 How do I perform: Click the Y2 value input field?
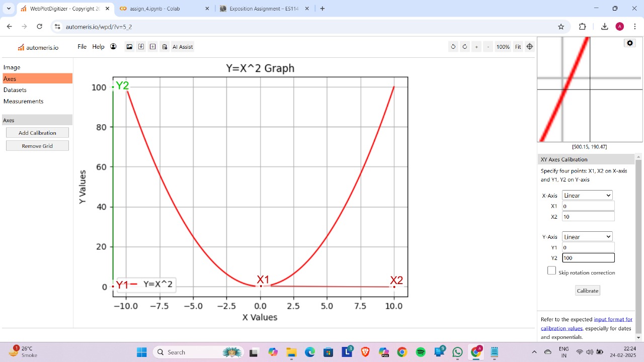[588, 257]
